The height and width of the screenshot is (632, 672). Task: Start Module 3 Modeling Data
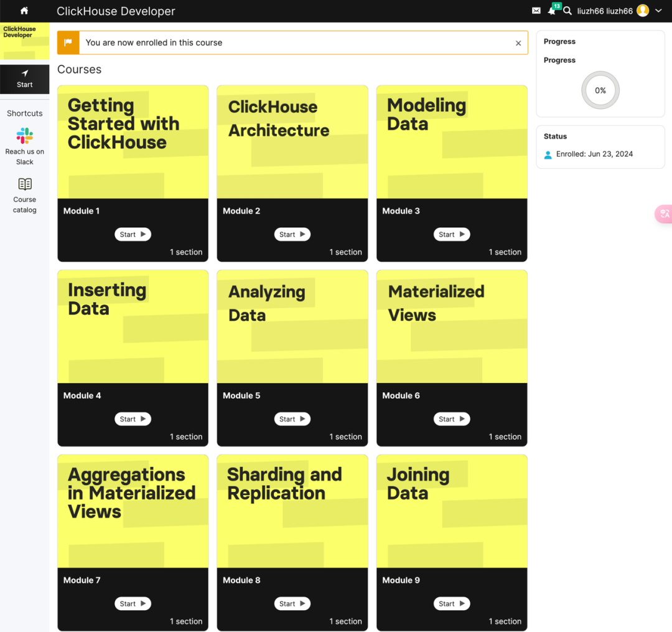click(452, 235)
